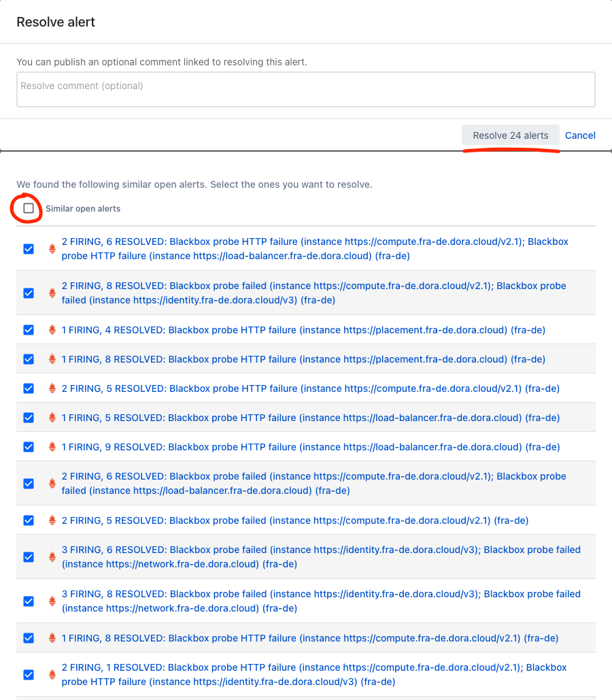The width and height of the screenshot is (612, 700).
Task: Uncheck '2 FIRING, 5 RESOLVED' Blackbox probe failed alert
Action: coord(29,520)
